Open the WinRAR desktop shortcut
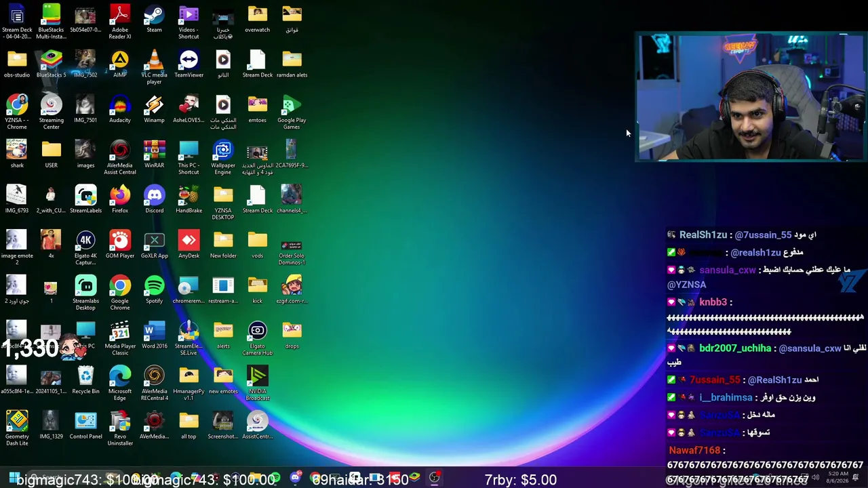868x488 pixels. pyautogui.click(x=154, y=155)
